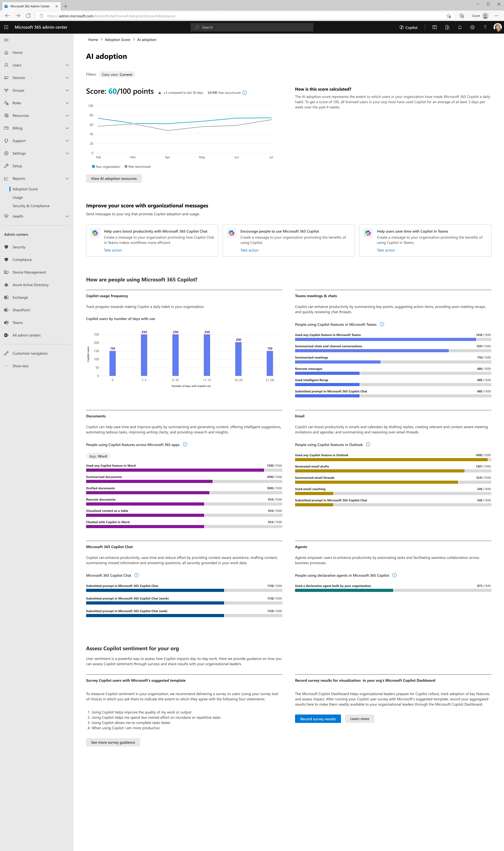Screen dimensions: 504x851
Task: Expand the Groups navigation group
Action: (67, 90)
